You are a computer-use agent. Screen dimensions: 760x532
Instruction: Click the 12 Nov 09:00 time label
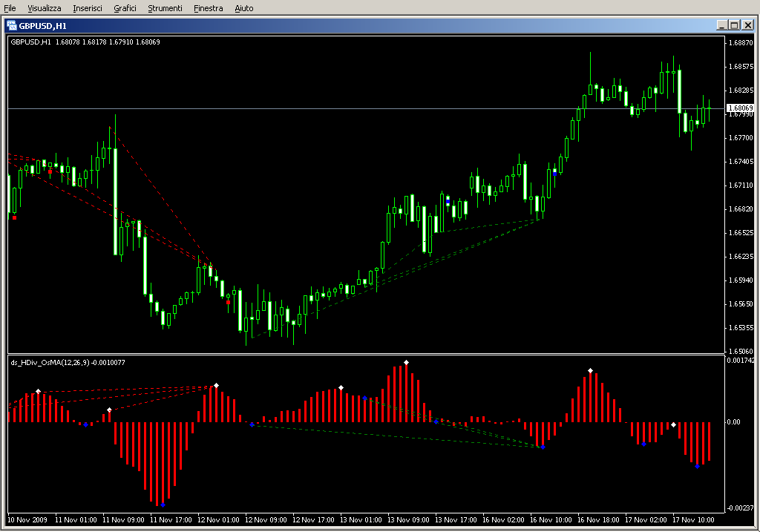(266, 520)
